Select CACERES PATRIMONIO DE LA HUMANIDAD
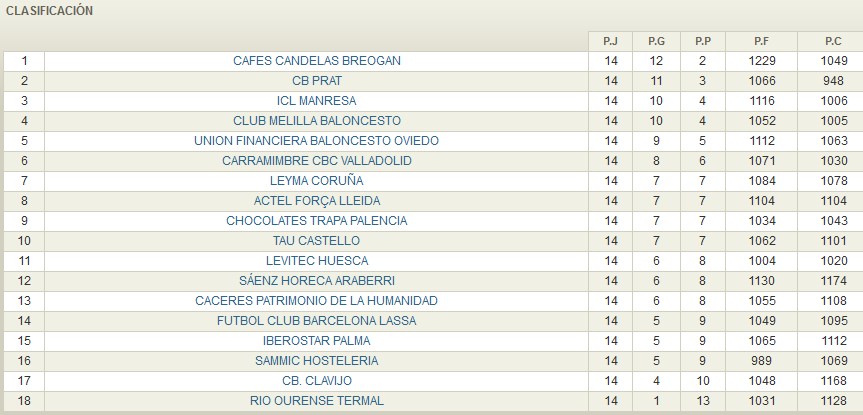Screen dimensions: 863x415 point(316,301)
